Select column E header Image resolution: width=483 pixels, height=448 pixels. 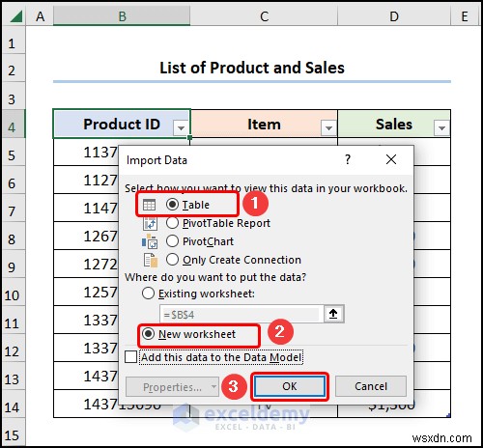tap(465, 16)
